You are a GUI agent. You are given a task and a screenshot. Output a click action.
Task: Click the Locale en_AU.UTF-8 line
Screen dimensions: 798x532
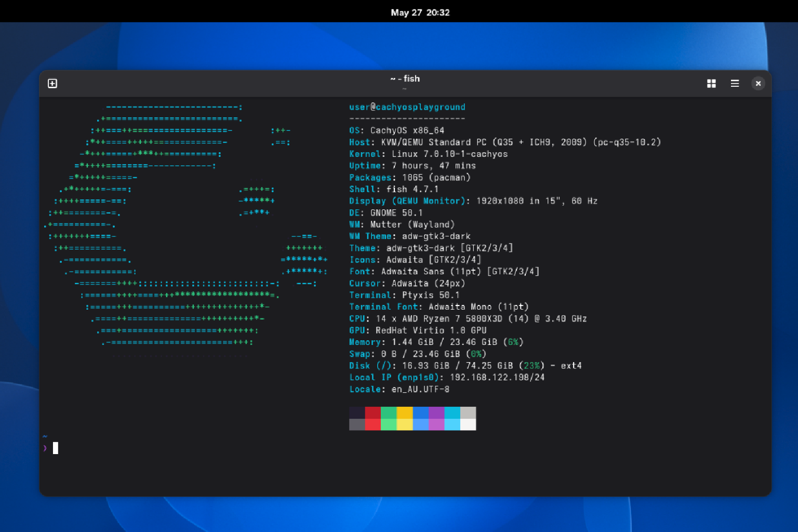400,389
